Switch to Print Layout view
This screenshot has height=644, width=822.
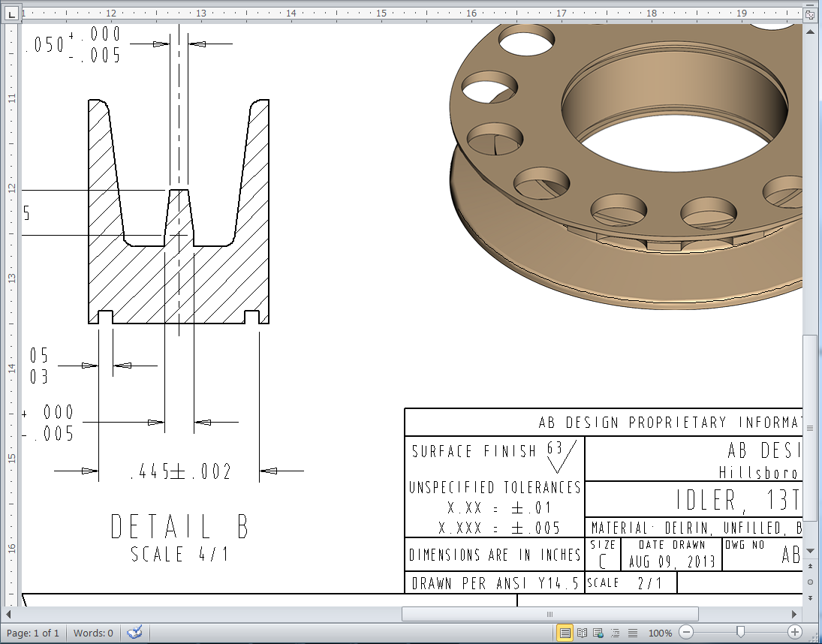(x=565, y=633)
